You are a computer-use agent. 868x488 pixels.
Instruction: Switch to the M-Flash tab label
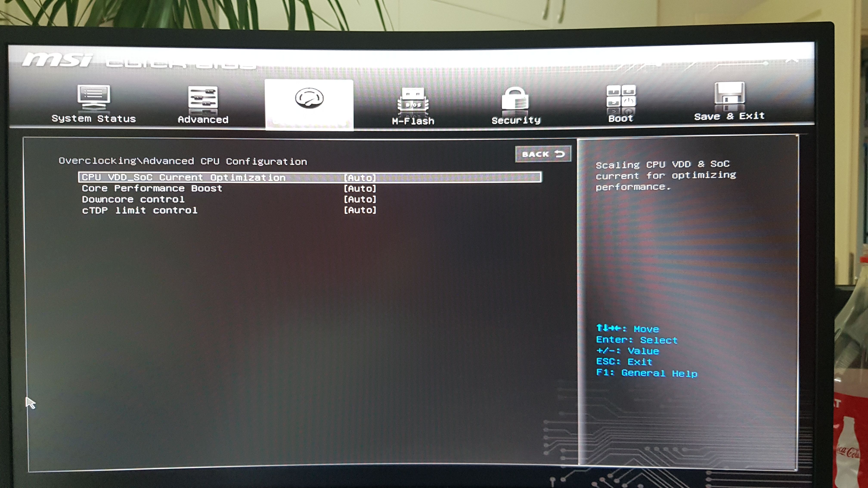[413, 121]
